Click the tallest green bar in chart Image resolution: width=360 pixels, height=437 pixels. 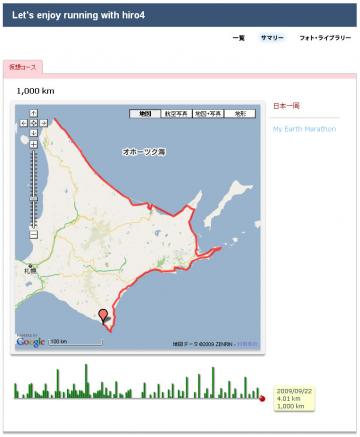click(86, 381)
